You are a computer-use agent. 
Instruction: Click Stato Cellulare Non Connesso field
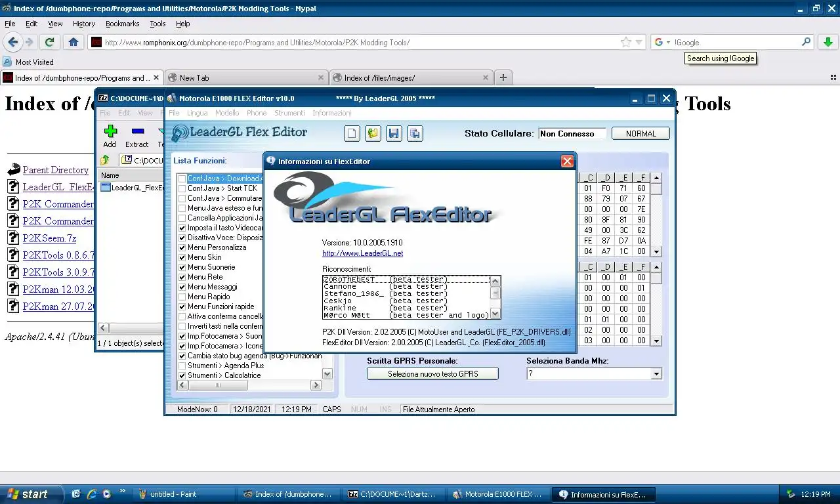pyautogui.click(x=572, y=133)
